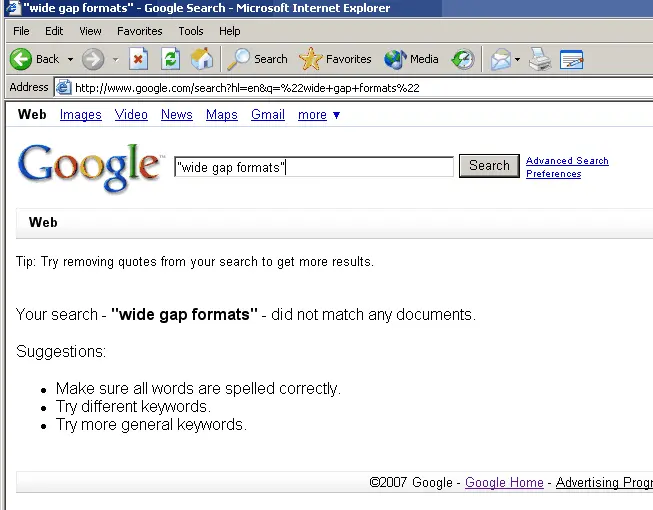Viewport: 653px width, 510px height.
Task: Open the Advertising Programs footer link
Action: tap(604, 482)
